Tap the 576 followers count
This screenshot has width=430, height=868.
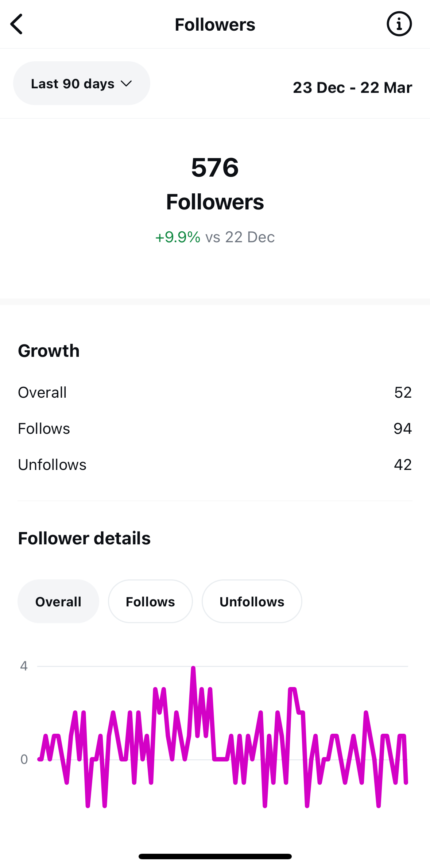tap(215, 168)
